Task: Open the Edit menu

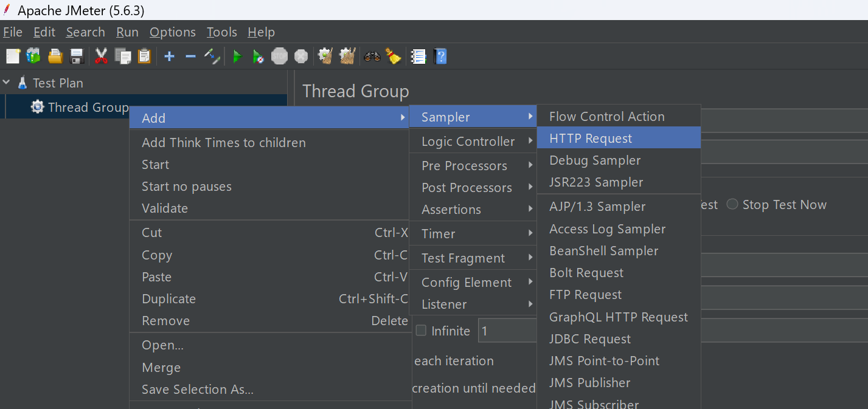Action: point(44,32)
